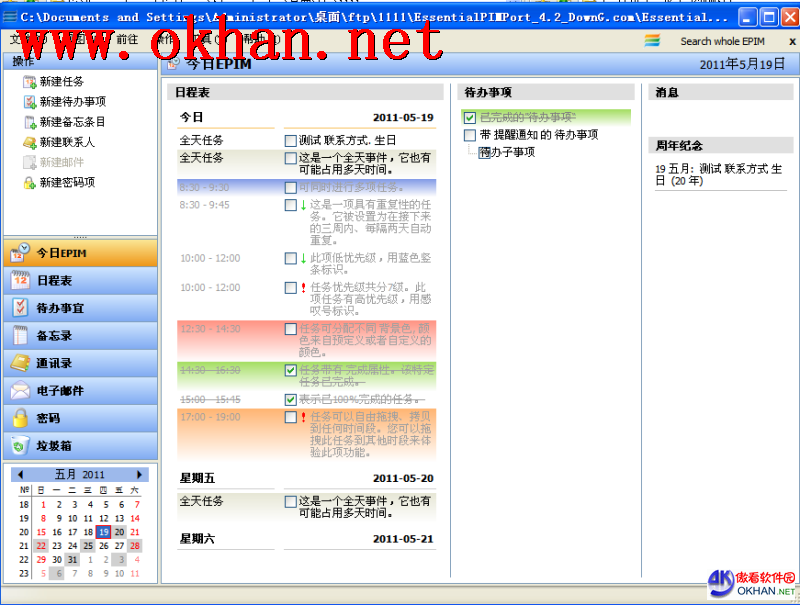
Task: Close the Search whole EPIM bar
Action: (x=792, y=41)
